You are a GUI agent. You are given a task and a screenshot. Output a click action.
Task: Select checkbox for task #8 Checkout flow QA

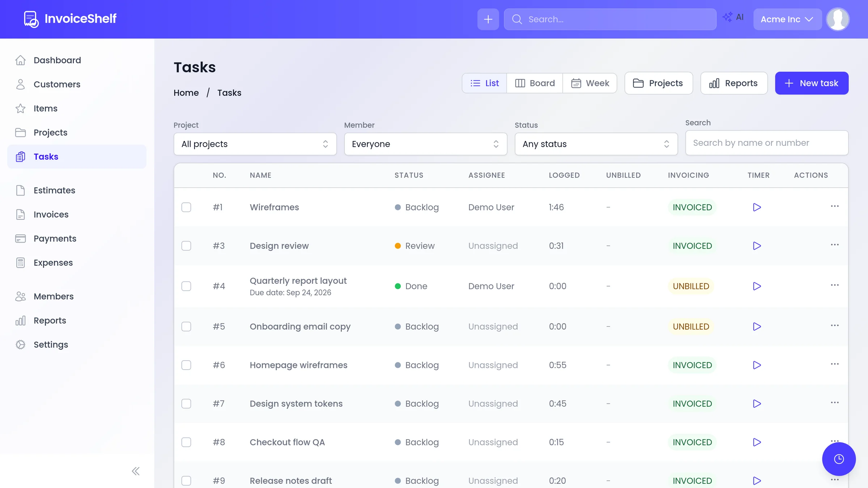point(186,442)
